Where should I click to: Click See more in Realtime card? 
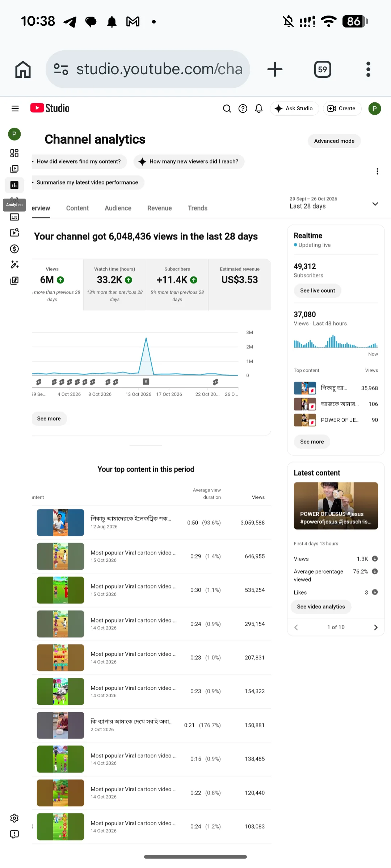(312, 442)
